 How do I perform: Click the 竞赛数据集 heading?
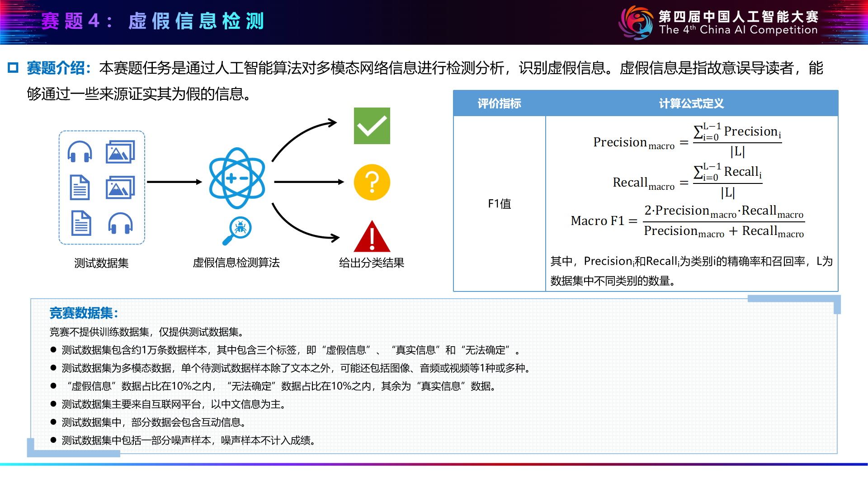point(84,313)
